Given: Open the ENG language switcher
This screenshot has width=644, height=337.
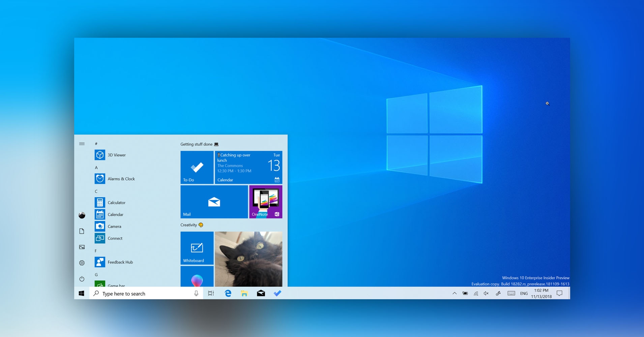Looking at the screenshot, I should click(524, 293).
